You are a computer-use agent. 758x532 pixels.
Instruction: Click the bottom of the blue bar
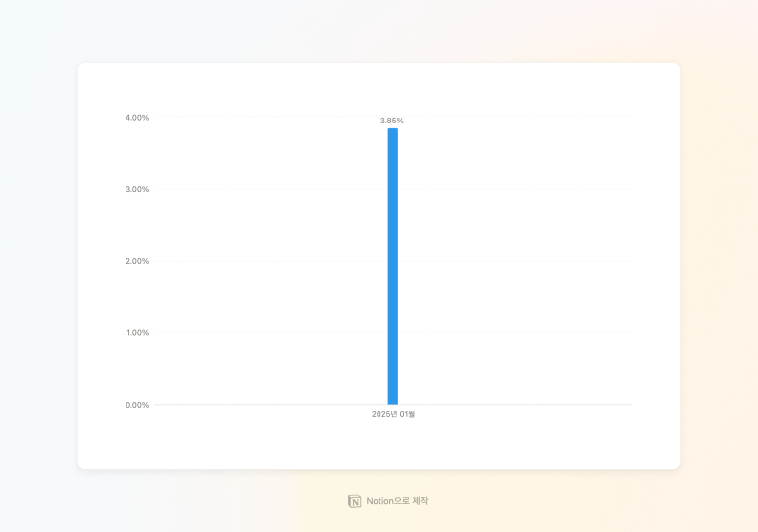click(392, 401)
